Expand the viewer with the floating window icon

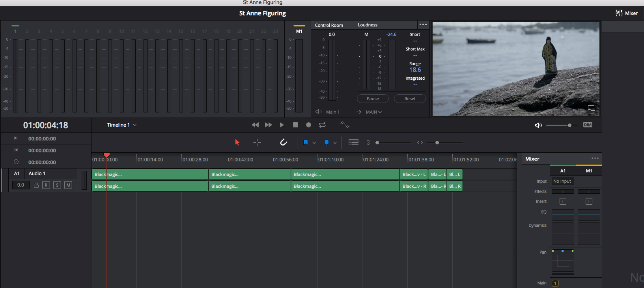coord(591,108)
